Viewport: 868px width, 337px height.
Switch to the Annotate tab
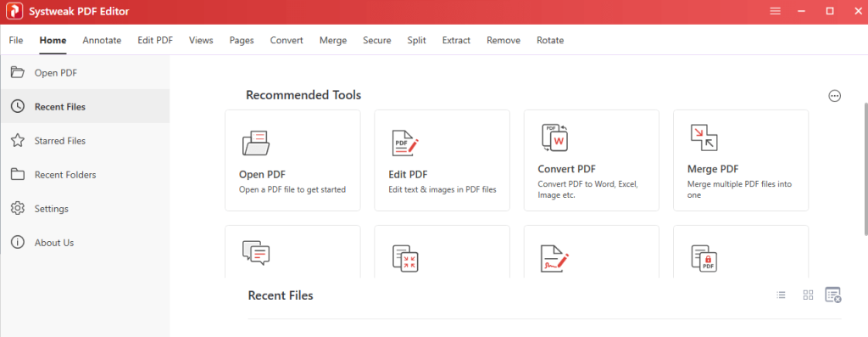point(102,41)
